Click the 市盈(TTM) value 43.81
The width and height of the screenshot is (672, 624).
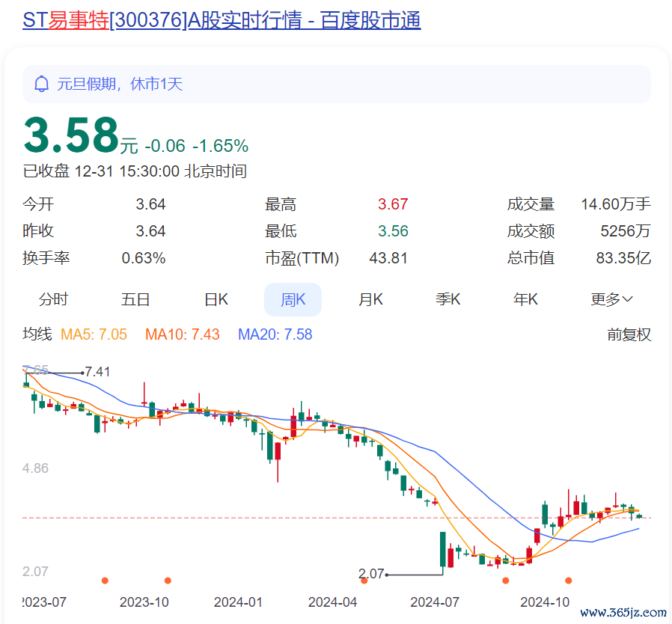(388, 258)
